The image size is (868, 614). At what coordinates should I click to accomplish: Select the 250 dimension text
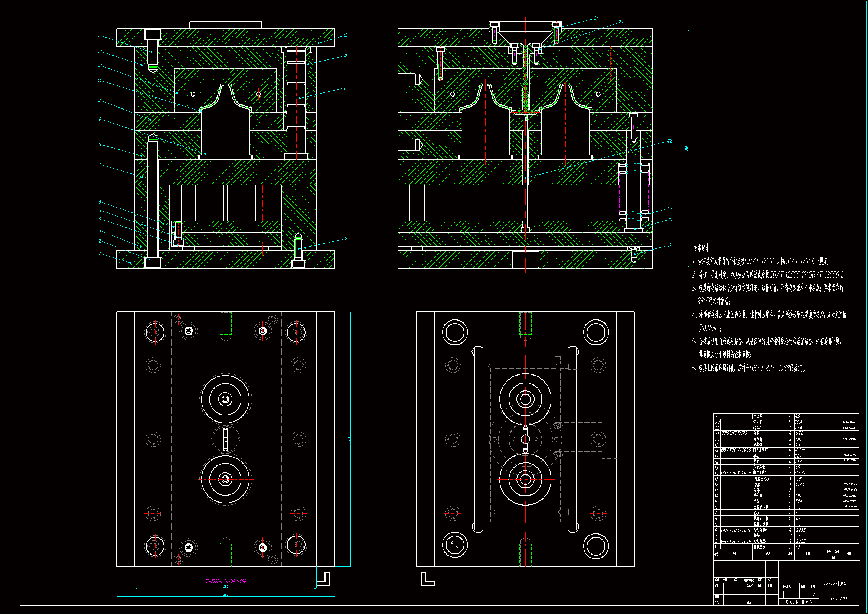[226, 587]
